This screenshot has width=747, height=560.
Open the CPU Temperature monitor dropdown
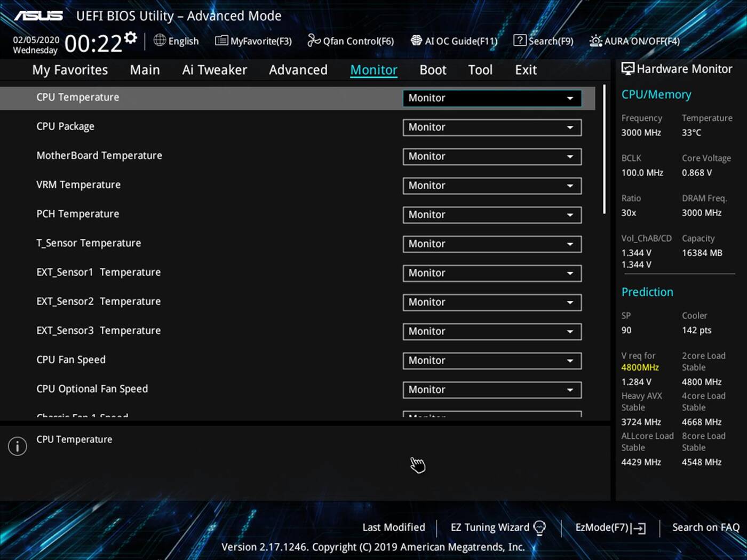pos(491,98)
